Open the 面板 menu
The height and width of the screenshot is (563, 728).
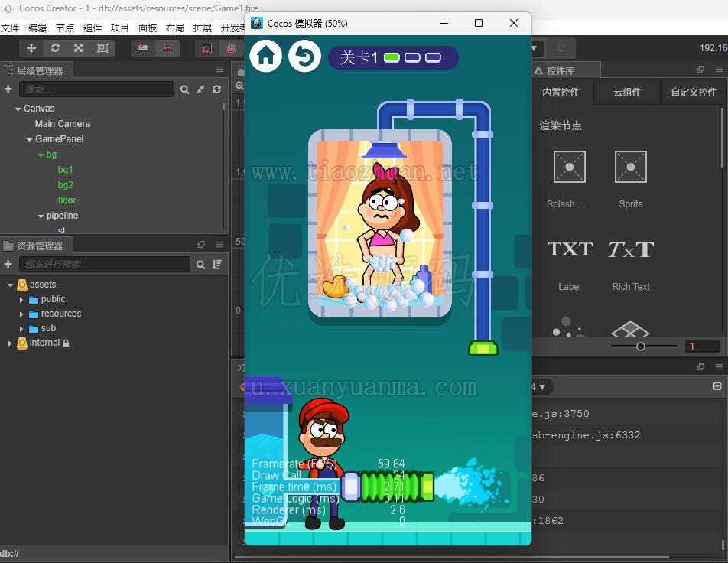[x=148, y=28]
